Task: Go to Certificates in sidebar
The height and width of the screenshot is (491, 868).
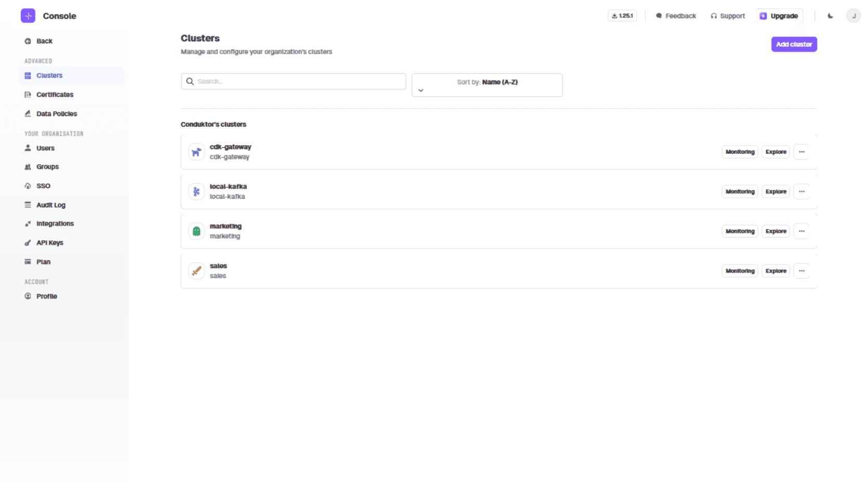Action: (55, 95)
